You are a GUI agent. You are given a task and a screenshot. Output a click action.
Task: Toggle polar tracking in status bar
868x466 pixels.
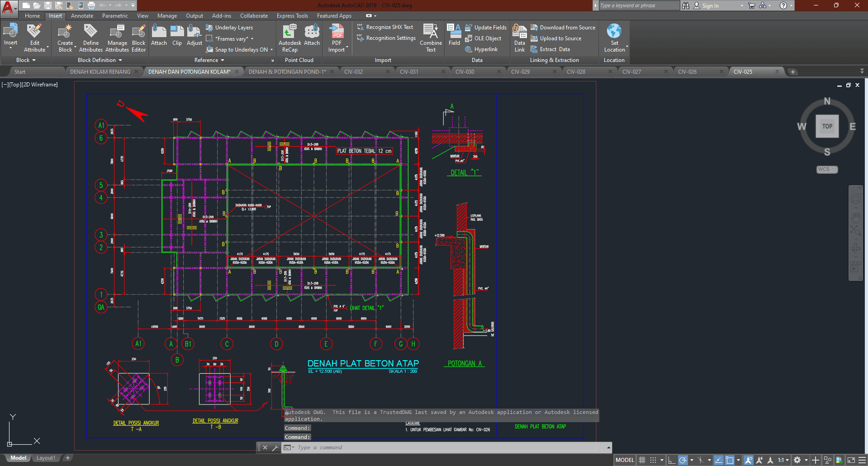[x=683, y=460]
